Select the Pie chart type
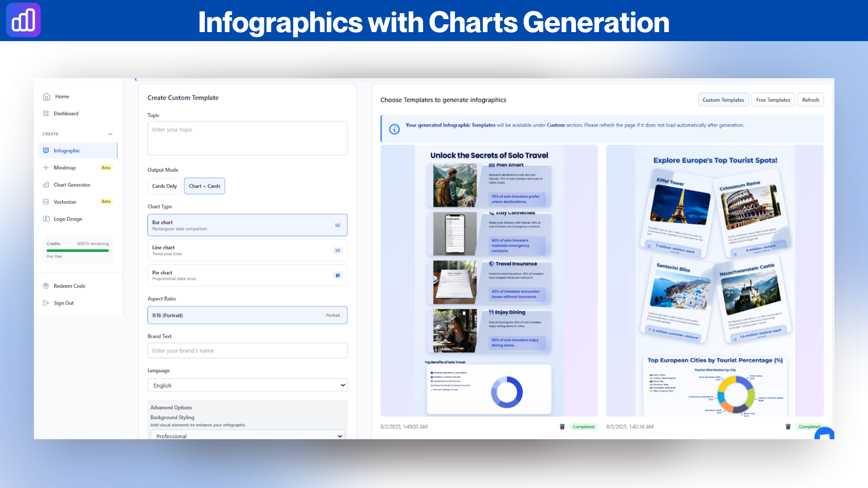Image resolution: width=868 pixels, height=488 pixels. [247, 275]
